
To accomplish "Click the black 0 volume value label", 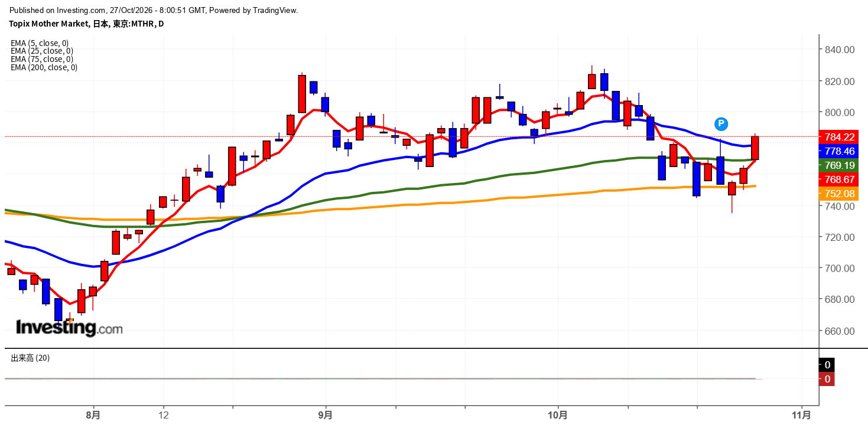I will 827,365.
